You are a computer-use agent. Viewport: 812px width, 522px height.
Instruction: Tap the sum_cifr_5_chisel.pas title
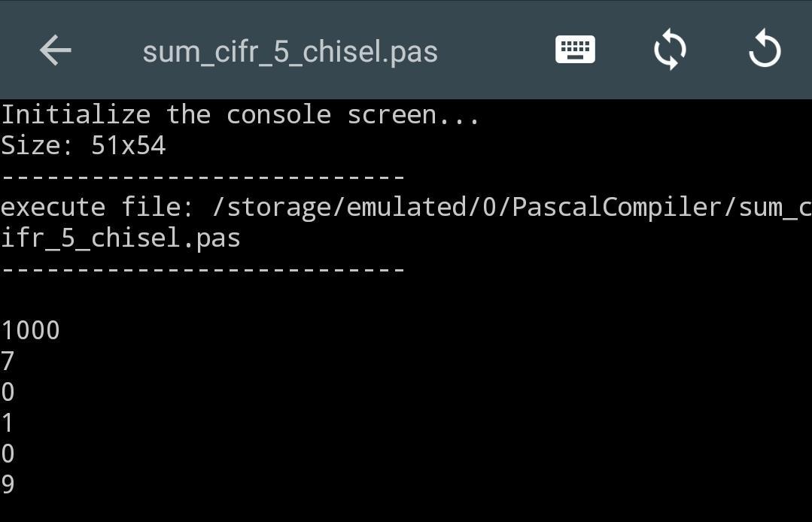click(x=290, y=52)
